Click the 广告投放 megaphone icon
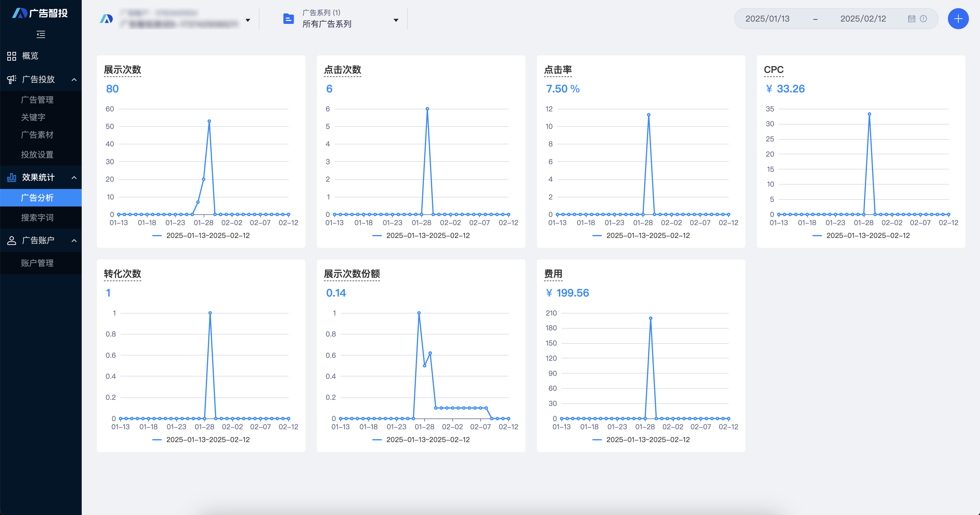 (x=11, y=79)
